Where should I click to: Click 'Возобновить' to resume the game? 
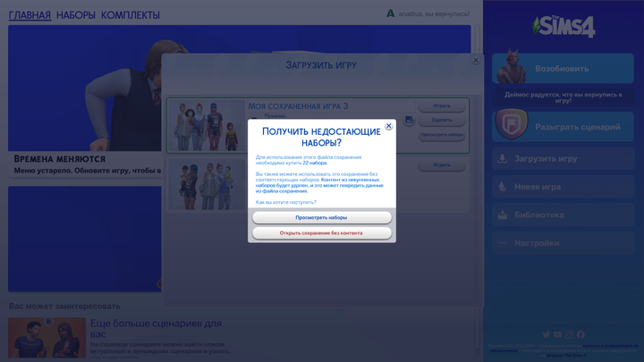[x=563, y=69]
